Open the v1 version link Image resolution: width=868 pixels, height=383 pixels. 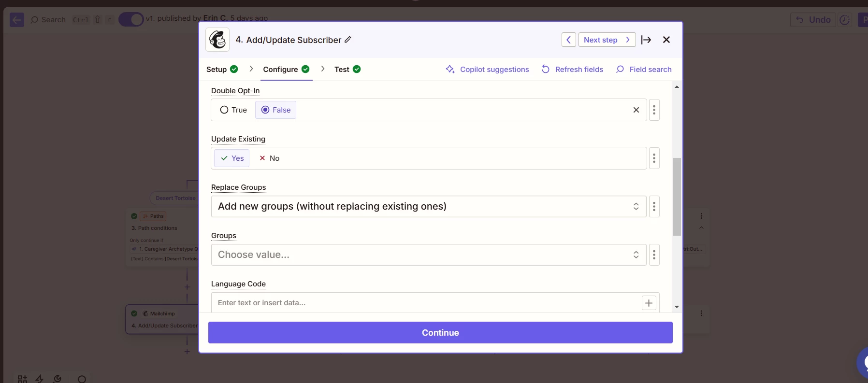150,18
